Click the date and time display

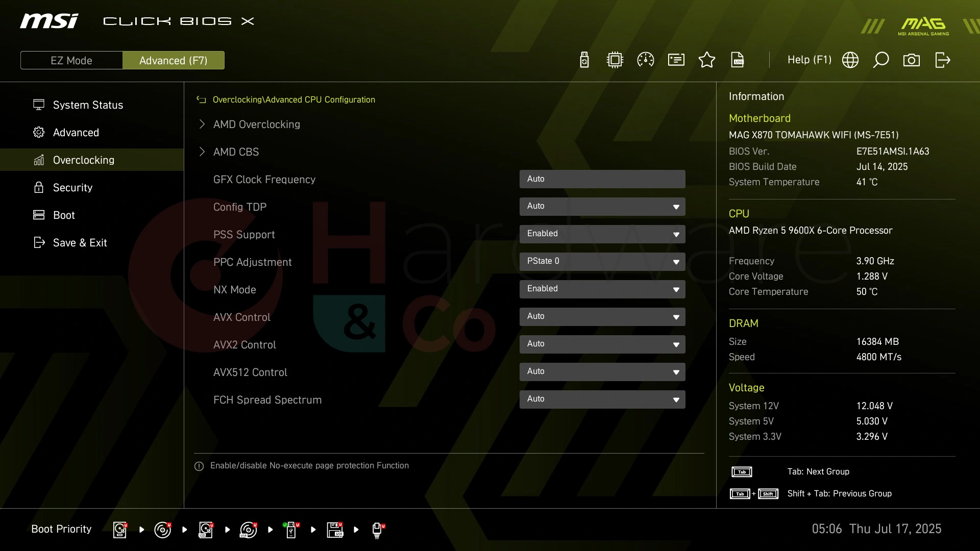point(877,529)
